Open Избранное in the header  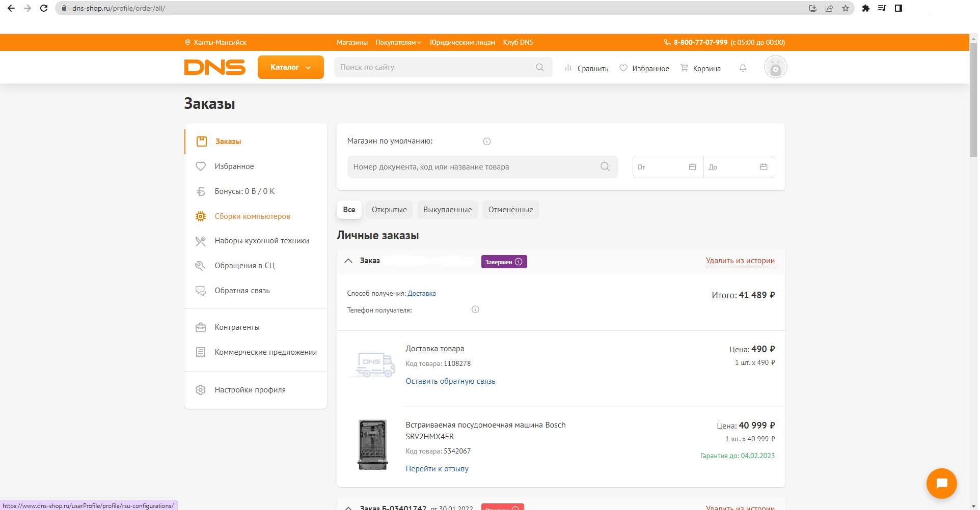[x=644, y=68]
